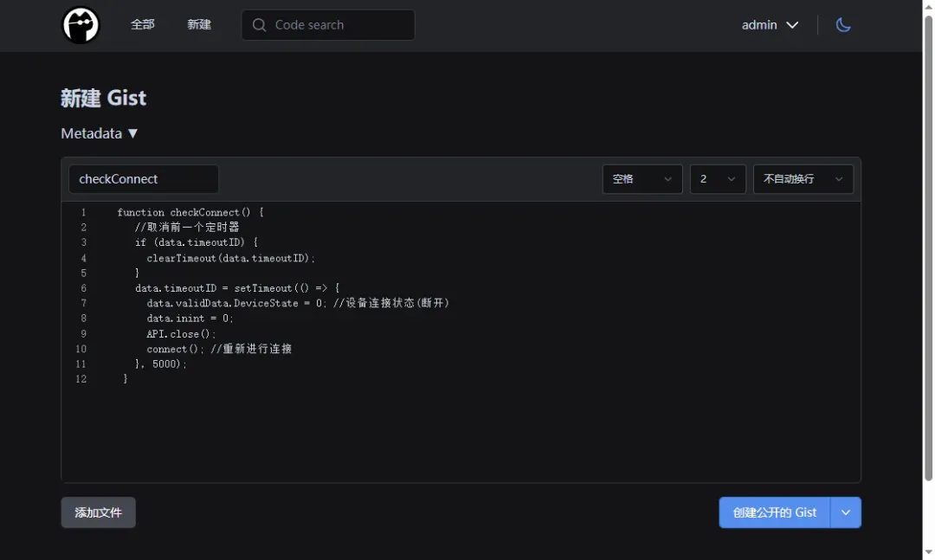Open the 空格 indent mode dropdown
The image size is (935, 560).
(642, 179)
